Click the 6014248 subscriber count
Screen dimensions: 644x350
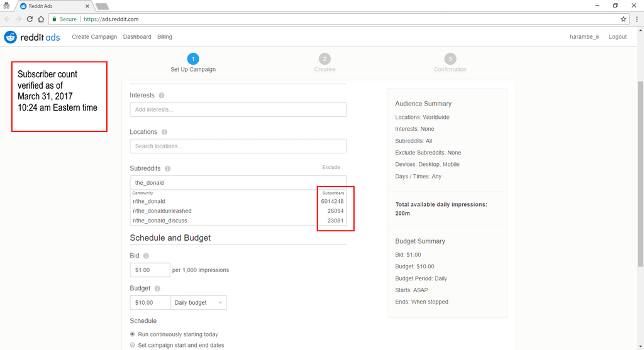click(x=332, y=202)
